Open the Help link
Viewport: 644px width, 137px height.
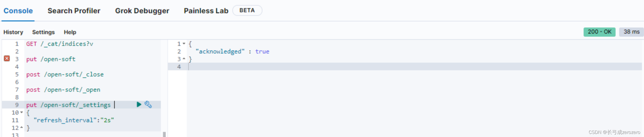(70, 32)
